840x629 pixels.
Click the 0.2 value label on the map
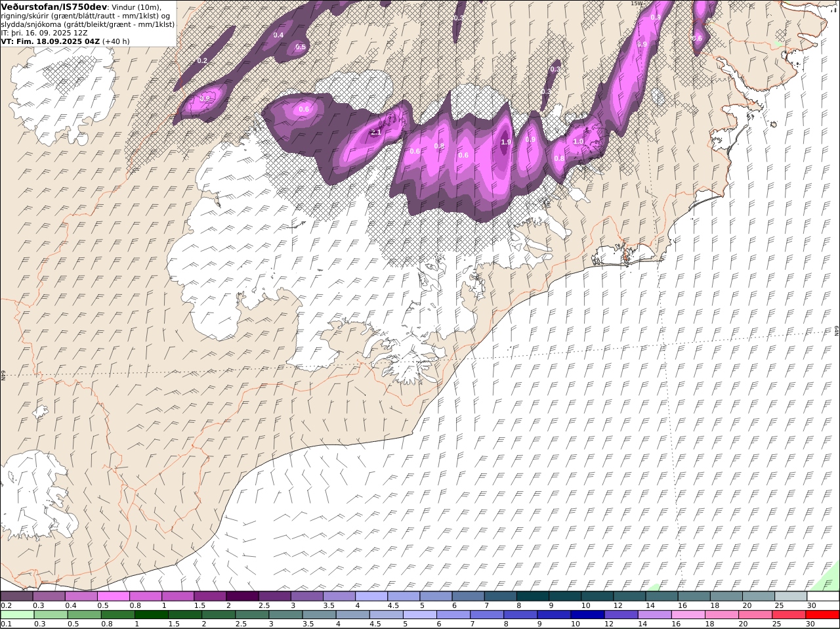(x=202, y=60)
